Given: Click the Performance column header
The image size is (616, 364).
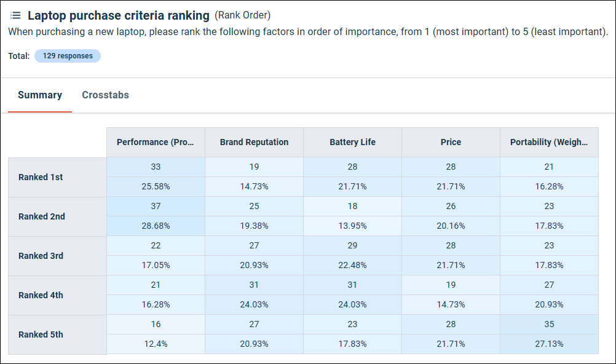Looking at the screenshot, I should 156,142.
